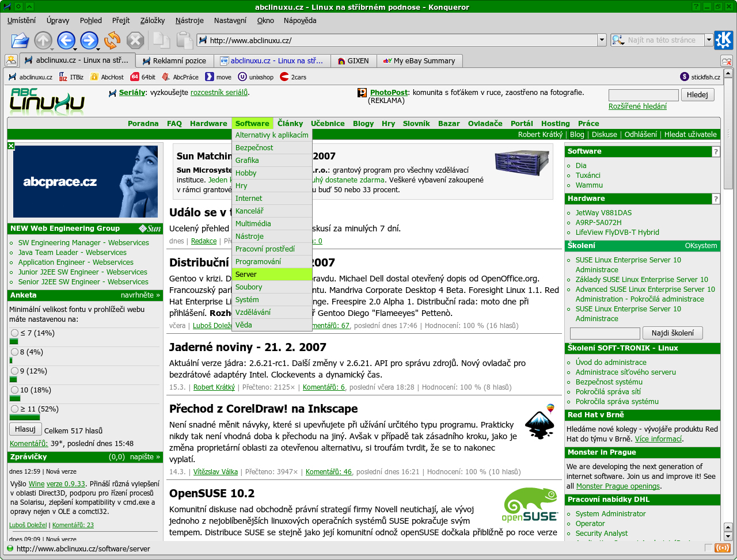Open the Rozšířené hledání link

[x=637, y=106]
